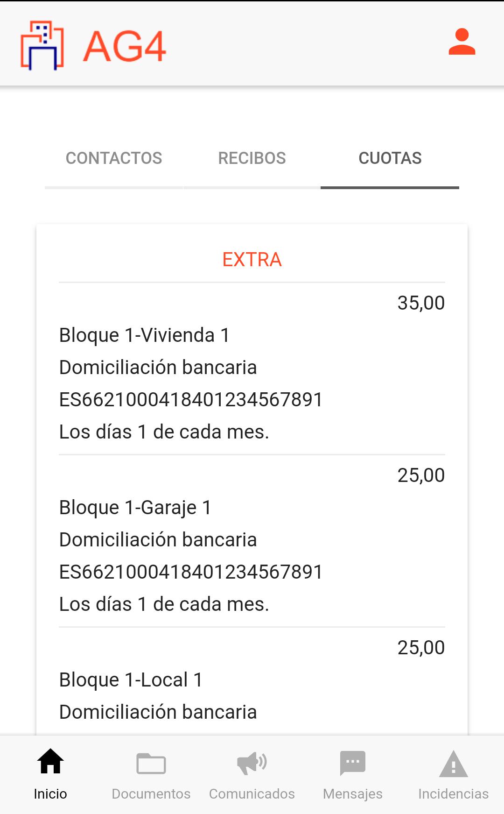504x814 pixels.
Task: Select the Bloque 1-Garaje 1 entry
Action: pyautogui.click(x=135, y=508)
